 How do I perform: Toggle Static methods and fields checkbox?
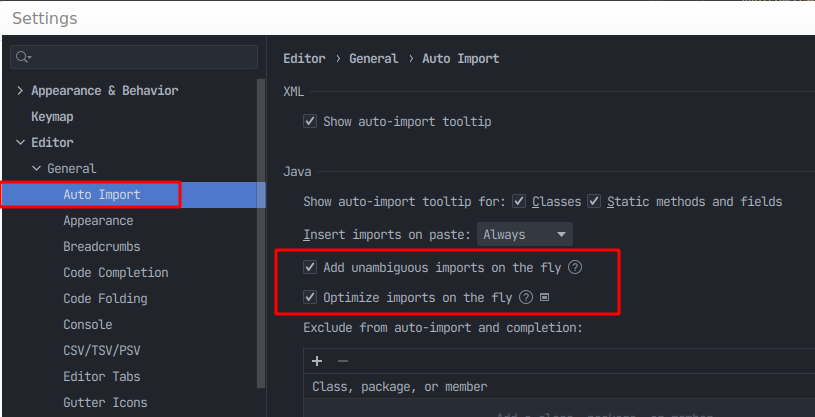point(594,201)
